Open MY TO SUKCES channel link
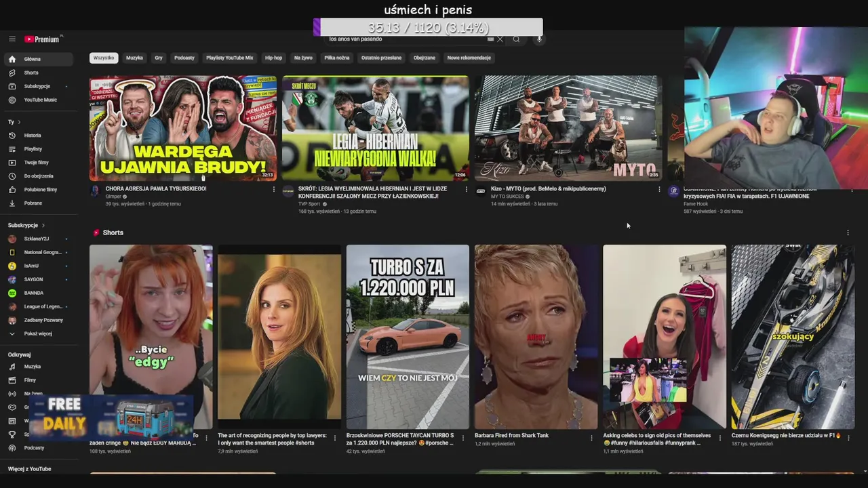868x488 pixels. click(x=507, y=197)
